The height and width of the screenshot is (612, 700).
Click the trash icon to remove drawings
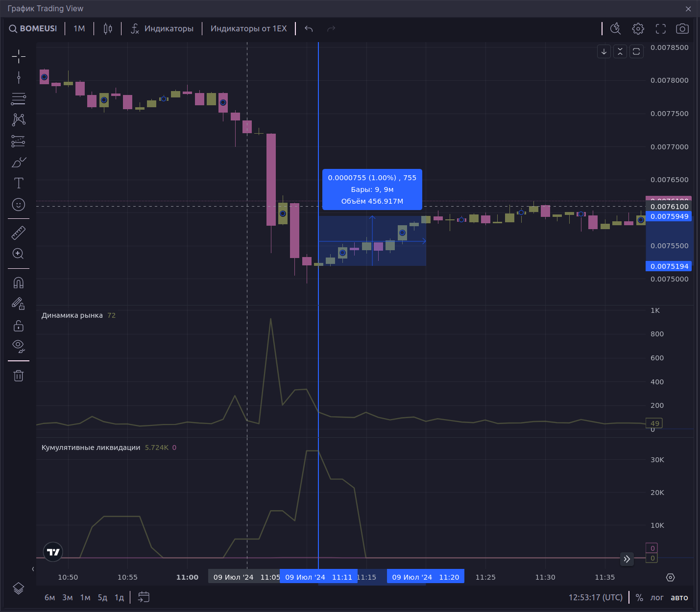[x=19, y=376]
